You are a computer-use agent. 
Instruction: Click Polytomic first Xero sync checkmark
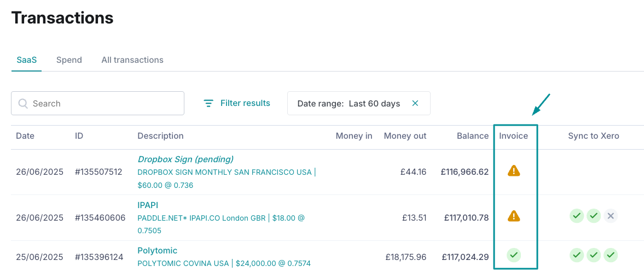tap(576, 255)
